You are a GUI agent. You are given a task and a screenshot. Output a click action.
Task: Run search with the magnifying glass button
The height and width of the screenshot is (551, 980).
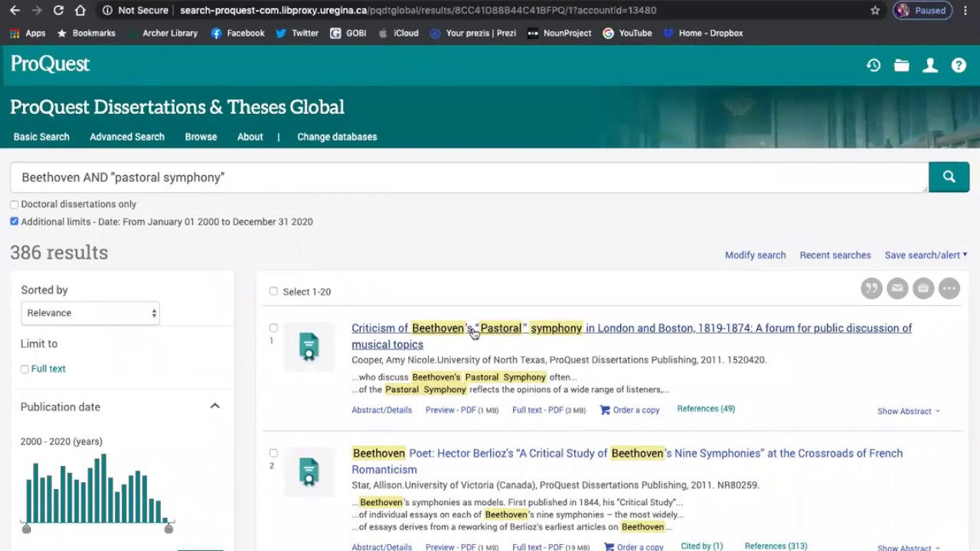(949, 177)
